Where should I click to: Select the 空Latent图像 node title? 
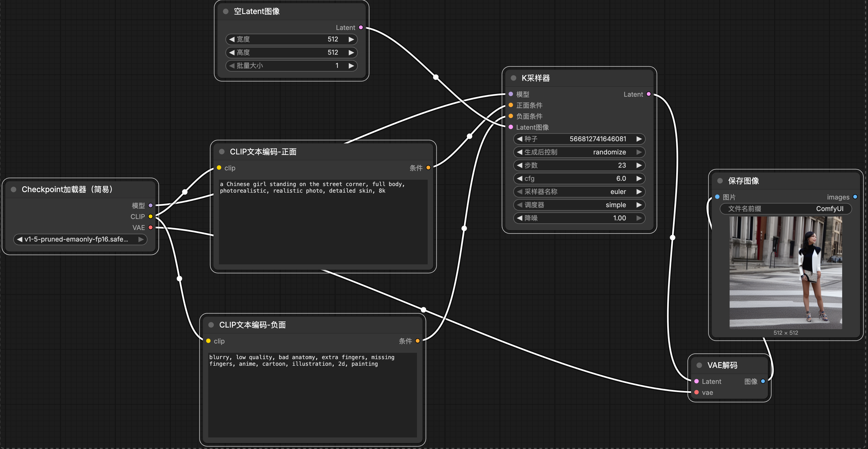coord(257,12)
